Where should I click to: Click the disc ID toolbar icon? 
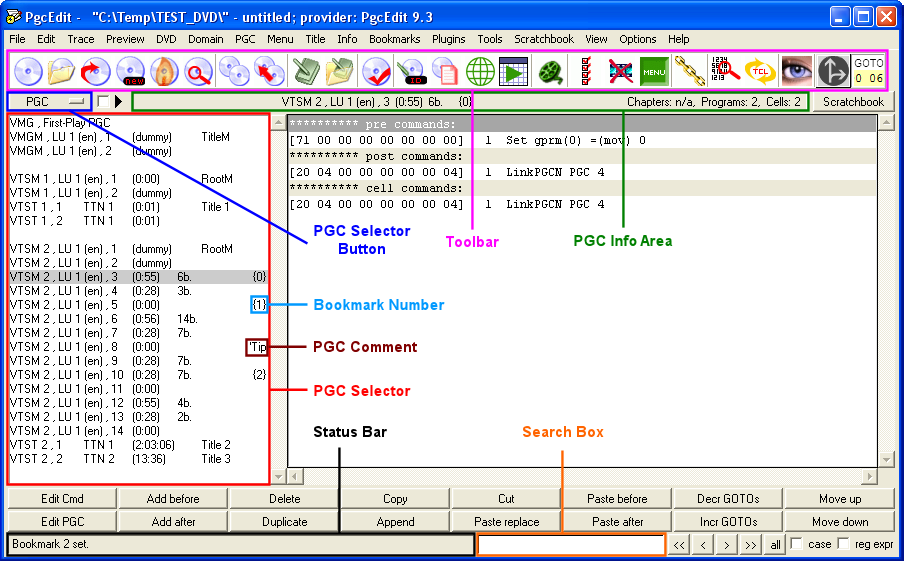(411, 71)
